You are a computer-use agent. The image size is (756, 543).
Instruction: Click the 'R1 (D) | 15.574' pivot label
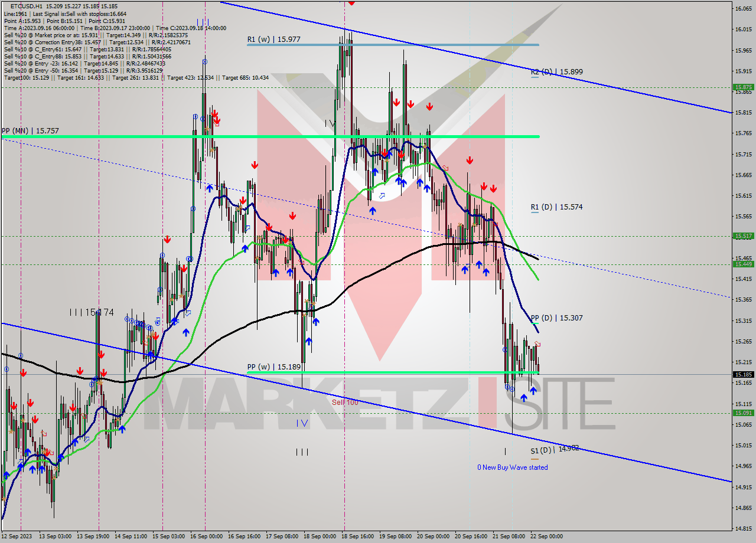556,207
